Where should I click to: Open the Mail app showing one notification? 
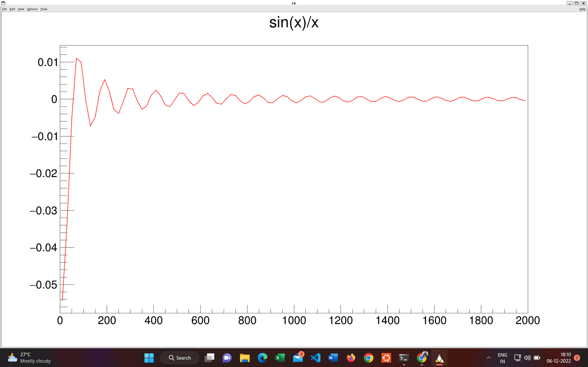297,358
